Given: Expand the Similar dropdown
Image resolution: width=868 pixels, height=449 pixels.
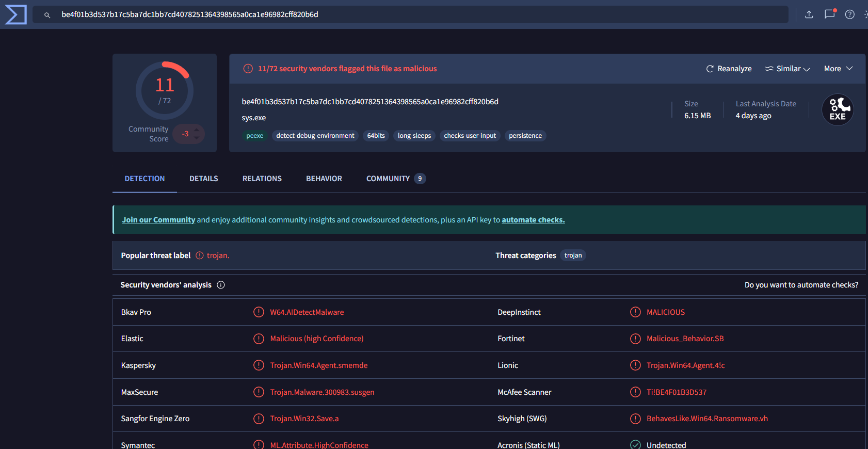Looking at the screenshot, I should point(787,69).
